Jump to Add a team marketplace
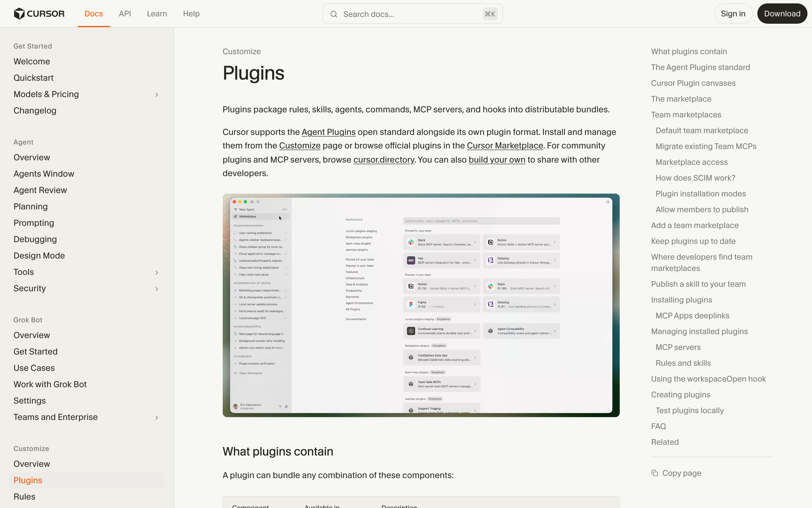The height and width of the screenshot is (508, 812). [694, 225]
